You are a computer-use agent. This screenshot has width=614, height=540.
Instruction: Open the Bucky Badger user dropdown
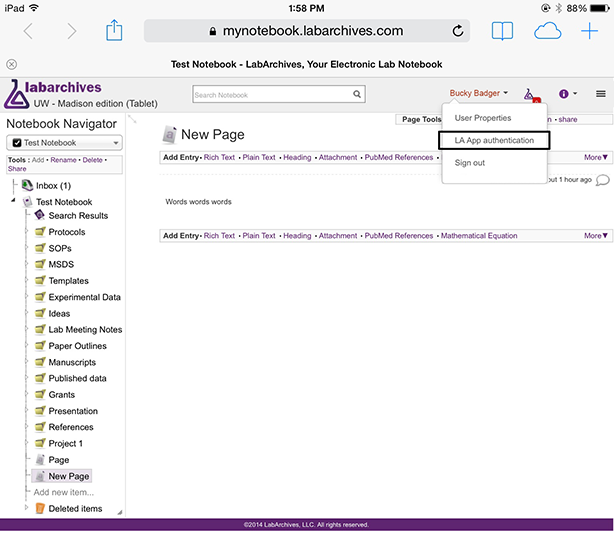(x=478, y=93)
